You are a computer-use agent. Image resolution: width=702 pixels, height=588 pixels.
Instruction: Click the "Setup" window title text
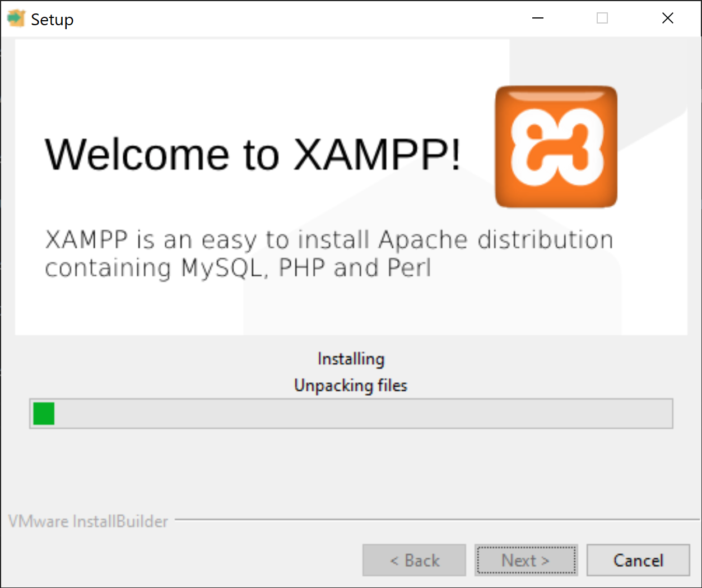click(x=52, y=20)
